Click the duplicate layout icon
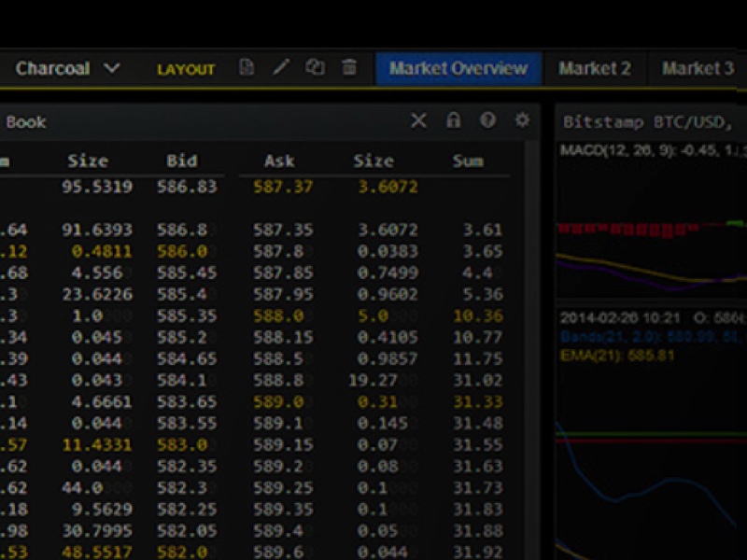 (316, 68)
